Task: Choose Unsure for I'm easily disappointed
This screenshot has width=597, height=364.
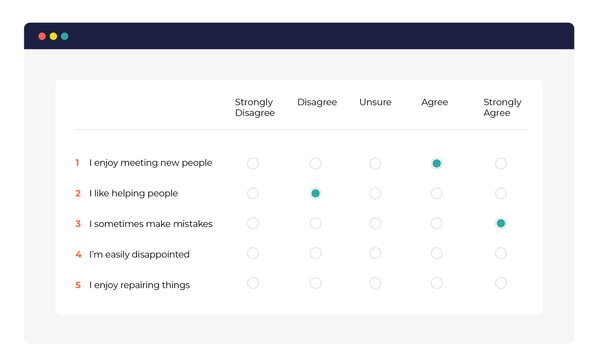Action: 375,253
